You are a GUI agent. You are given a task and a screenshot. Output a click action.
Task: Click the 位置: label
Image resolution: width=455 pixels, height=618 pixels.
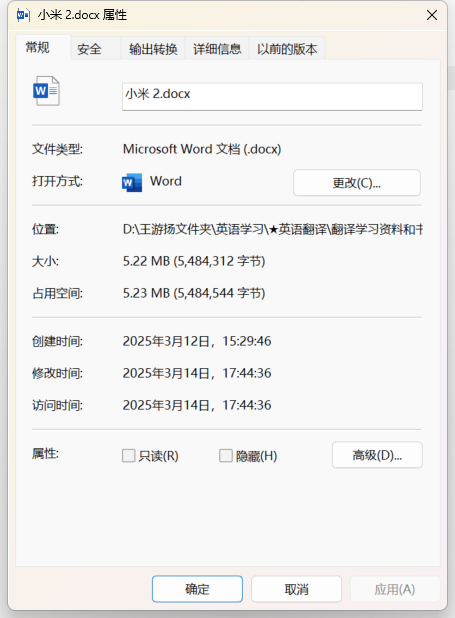coord(45,229)
